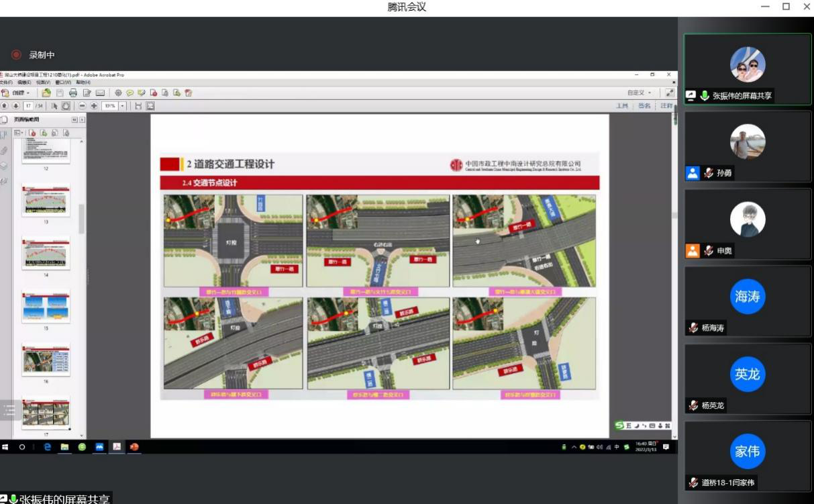This screenshot has width=814, height=504.
Task: Click the Acrobat icon in Windows taskbar
Action: (x=116, y=447)
